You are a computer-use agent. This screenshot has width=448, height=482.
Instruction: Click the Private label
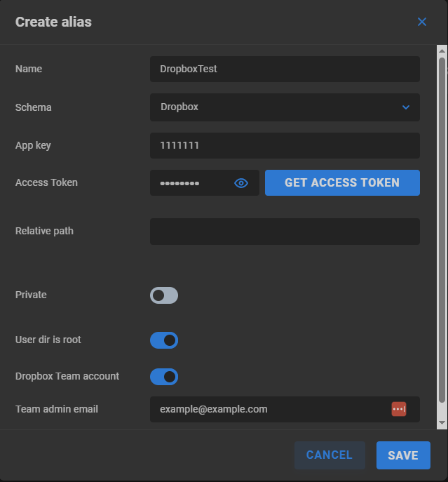[31, 295]
